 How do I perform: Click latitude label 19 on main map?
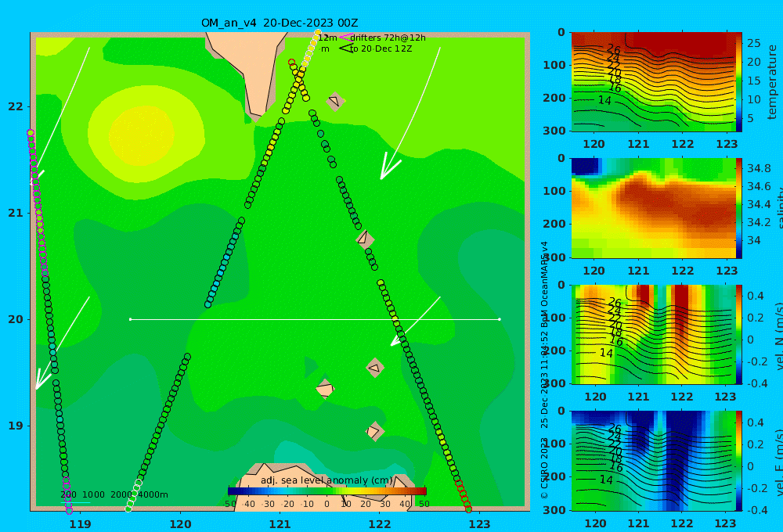[x=15, y=426]
